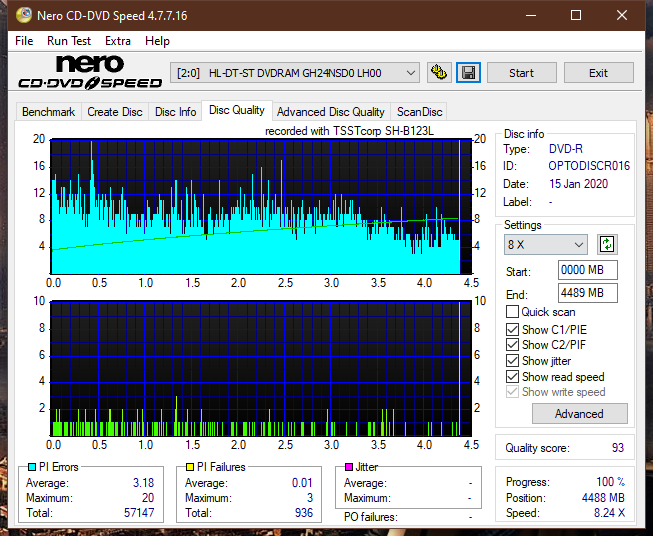Click the End MB input field

[587, 293]
